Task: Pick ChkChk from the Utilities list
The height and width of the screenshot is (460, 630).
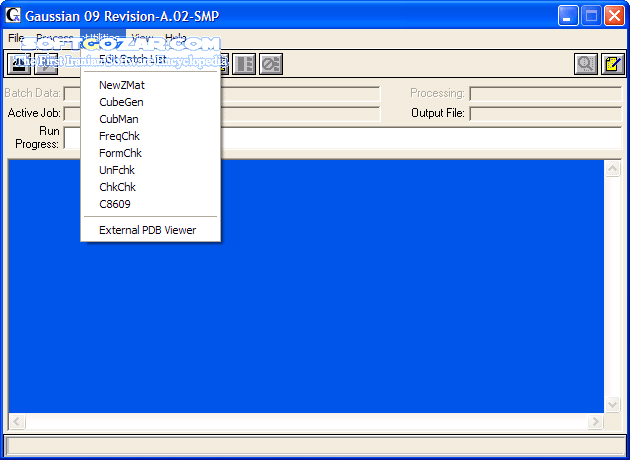Action: [151, 187]
